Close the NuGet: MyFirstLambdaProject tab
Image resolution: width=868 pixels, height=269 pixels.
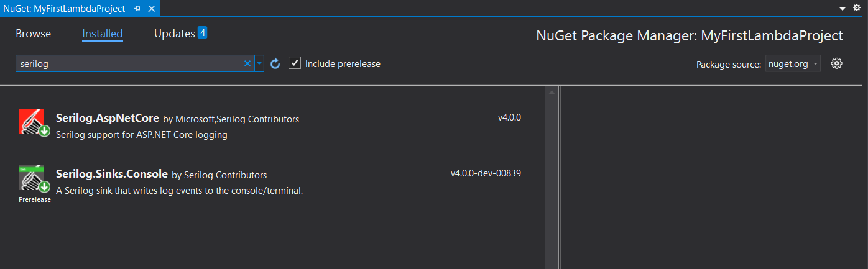150,9
